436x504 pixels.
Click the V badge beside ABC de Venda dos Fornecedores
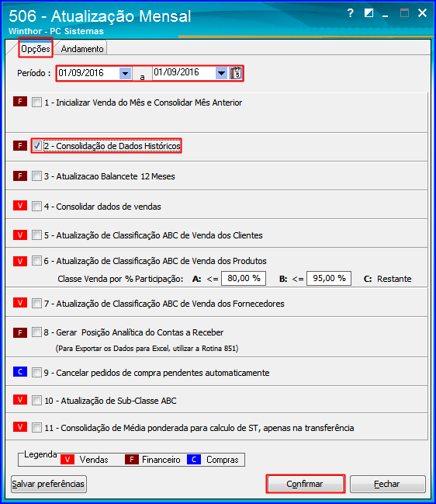click(x=20, y=302)
